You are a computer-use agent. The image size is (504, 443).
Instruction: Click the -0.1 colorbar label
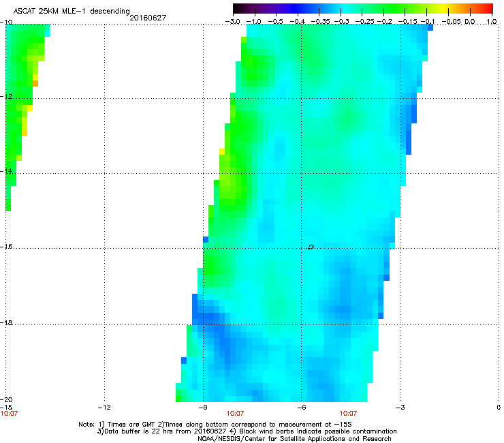coord(428,22)
